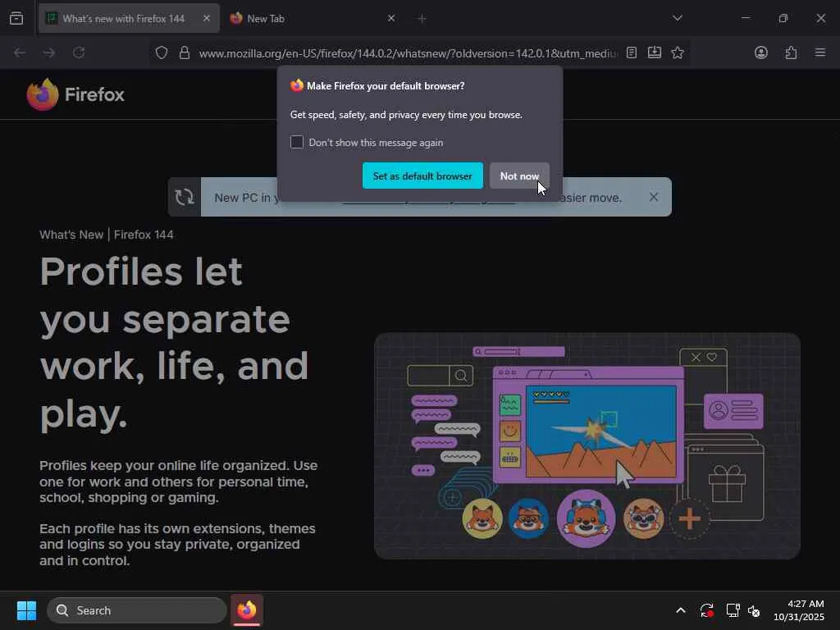Screen dimensions: 840x630
Task: Open a new tab with plus button
Action: point(422,19)
